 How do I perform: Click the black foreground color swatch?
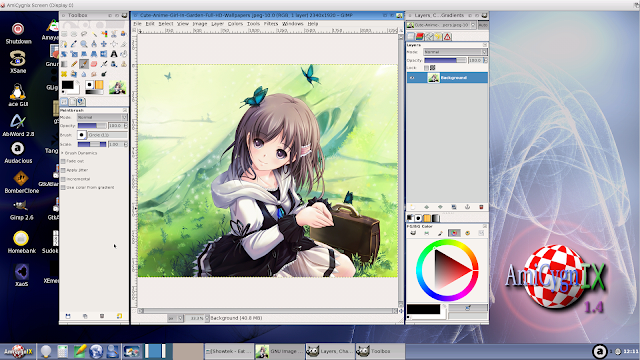(x=68, y=85)
